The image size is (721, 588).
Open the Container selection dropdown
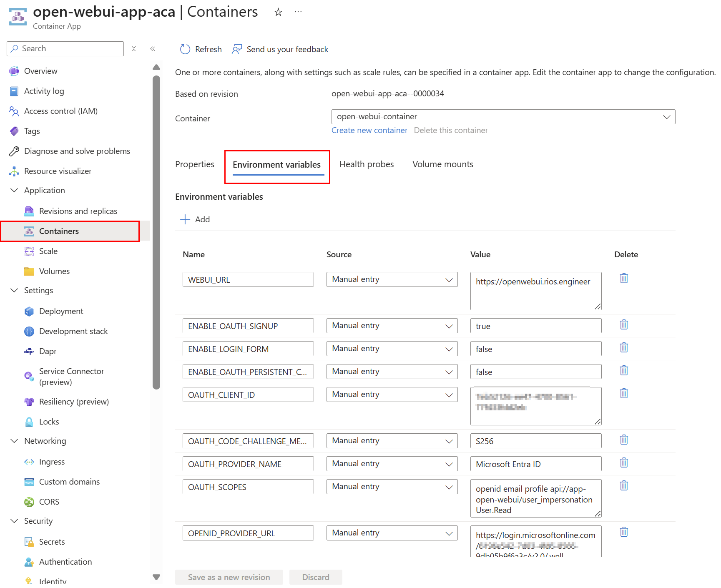point(666,117)
